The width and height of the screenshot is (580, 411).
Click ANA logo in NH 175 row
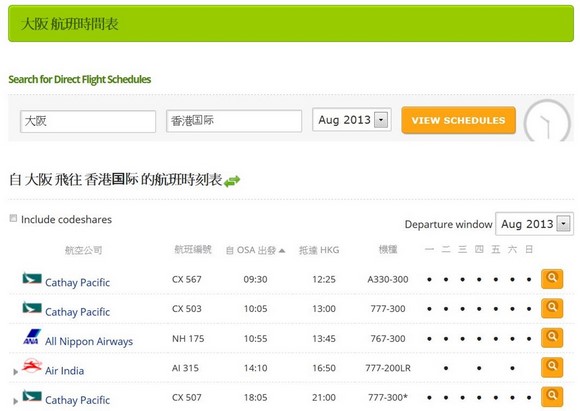(32, 337)
